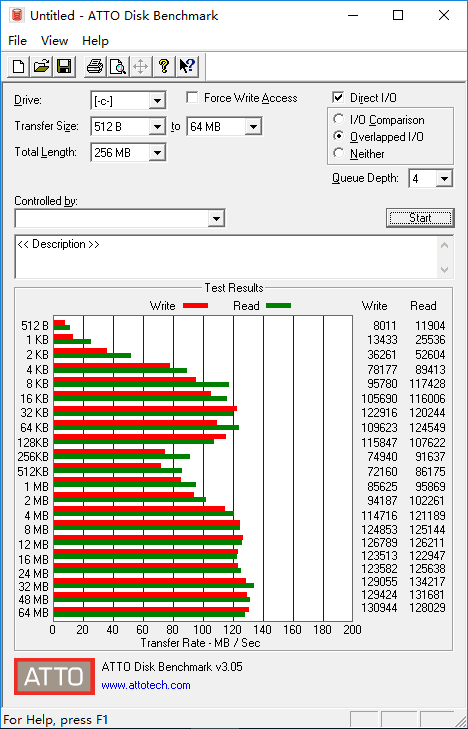Print the benchmark results
The height and width of the screenshot is (729, 468).
coord(95,66)
